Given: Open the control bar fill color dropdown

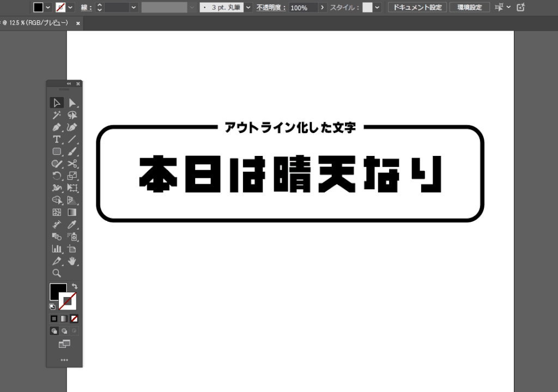Looking at the screenshot, I should pos(48,7).
